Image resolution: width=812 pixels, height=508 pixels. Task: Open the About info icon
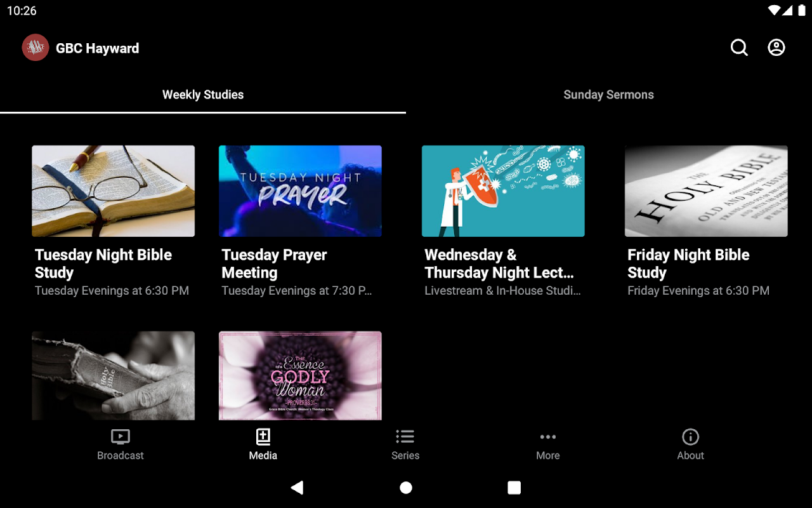(x=690, y=437)
